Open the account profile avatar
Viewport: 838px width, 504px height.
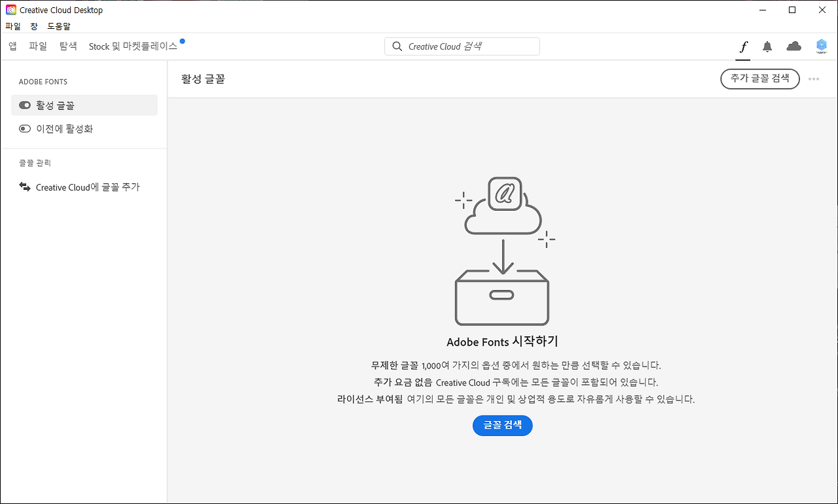pos(822,46)
